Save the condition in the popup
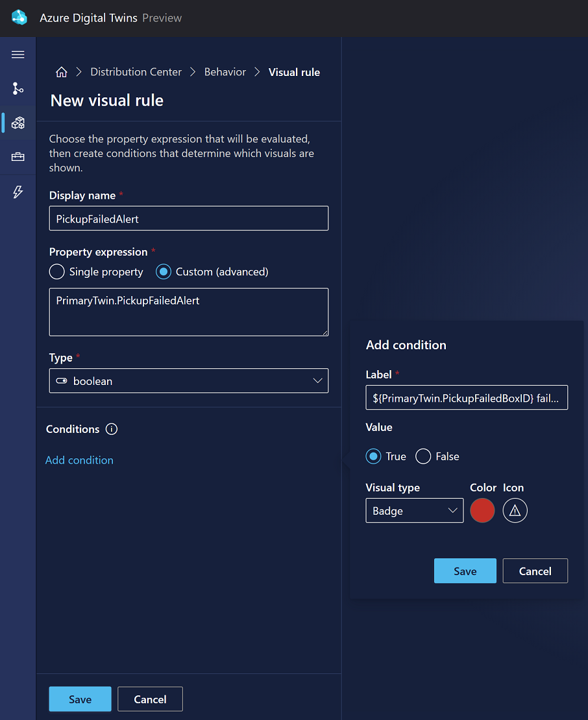This screenshot has width=588, height=720. (x=465, y=571)
